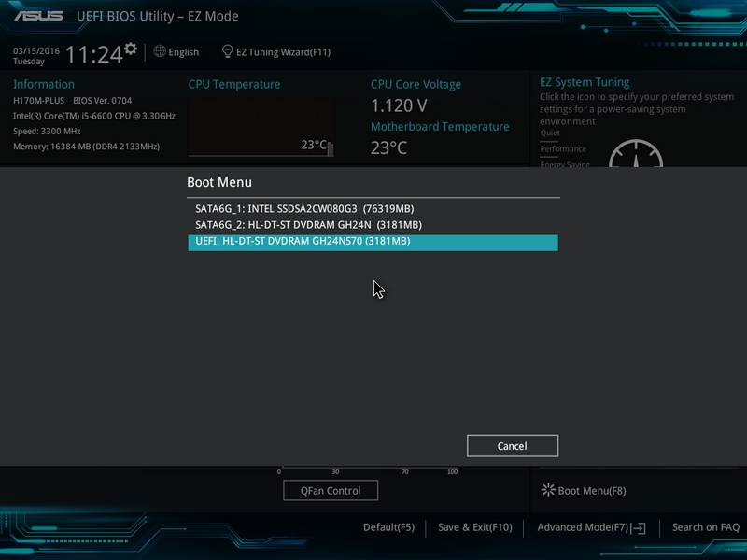Click the clock settings gear icon
Image resolution: width=747 pixels, height=560 pixels.
pyautogui.click(x=131, y=49)
